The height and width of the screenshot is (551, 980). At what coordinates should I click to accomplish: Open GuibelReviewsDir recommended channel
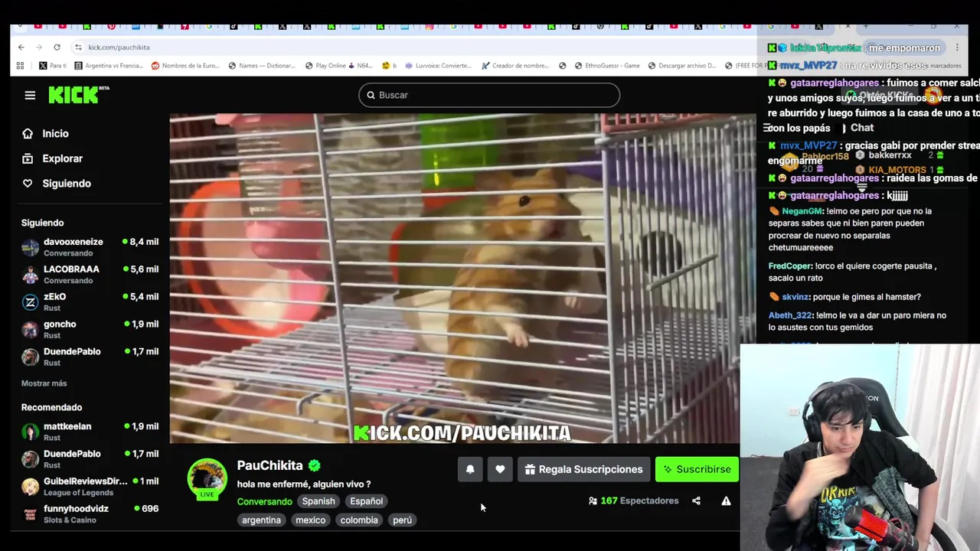(x=90, y=486)
